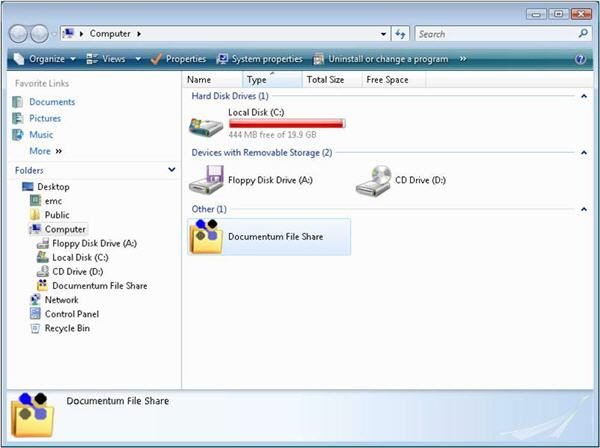The width and height of the screenshot is (600, 448).
Task: Select Documentum File Share in folder tree
Action: (x=99, y=286)
